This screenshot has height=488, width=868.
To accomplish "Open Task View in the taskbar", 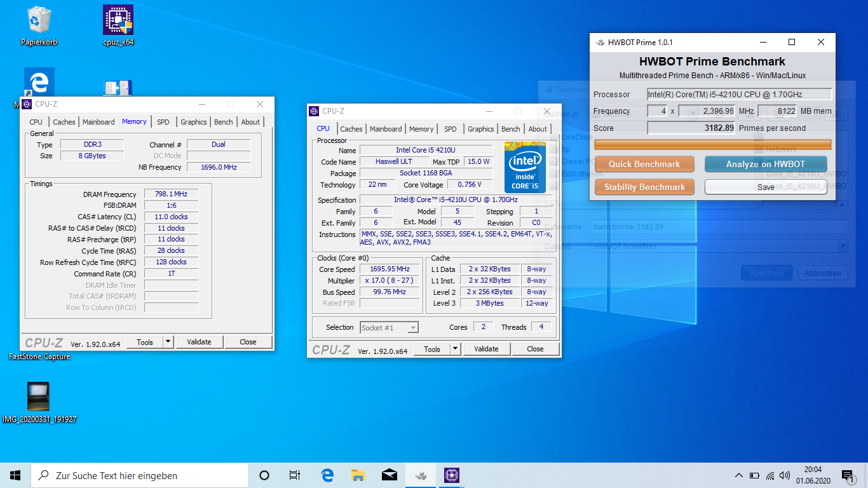I will 295,475.
